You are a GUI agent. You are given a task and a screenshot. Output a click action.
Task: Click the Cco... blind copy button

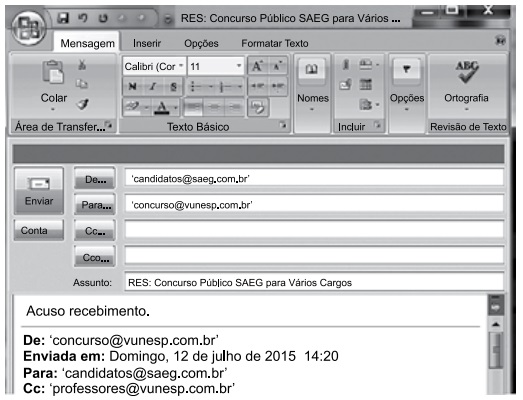pyautogui.click(x=95, y=257)
